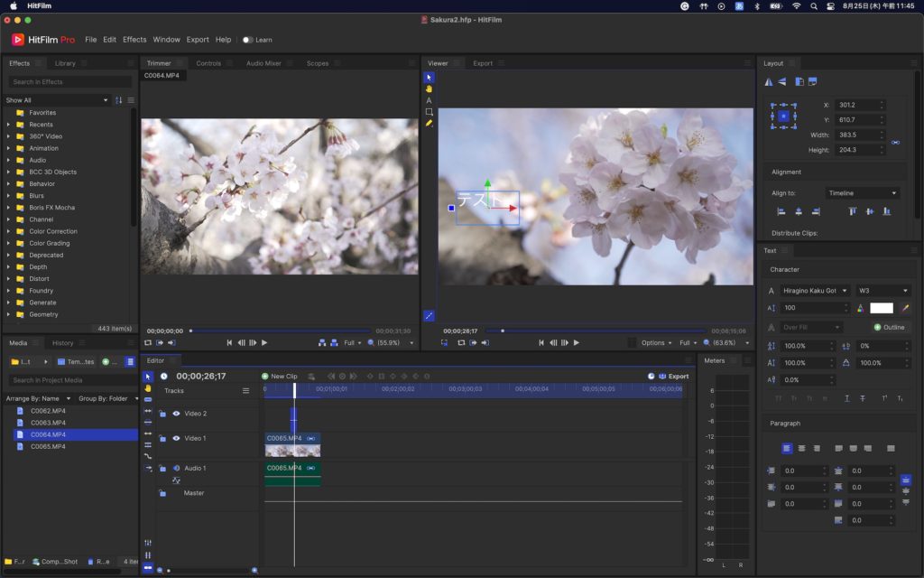Click the text eyedropper color picker icon
Screen dimensions: 924x578
pos(904,308)
